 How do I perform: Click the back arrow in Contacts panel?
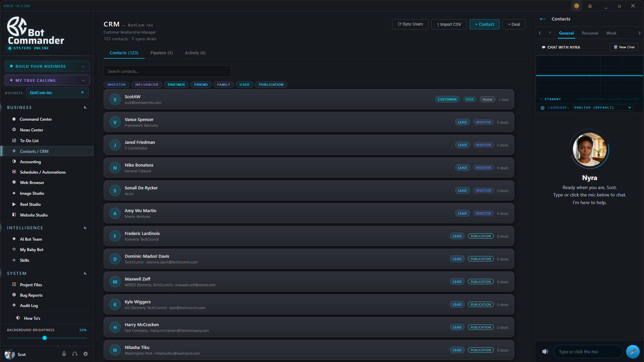[543, 19]
